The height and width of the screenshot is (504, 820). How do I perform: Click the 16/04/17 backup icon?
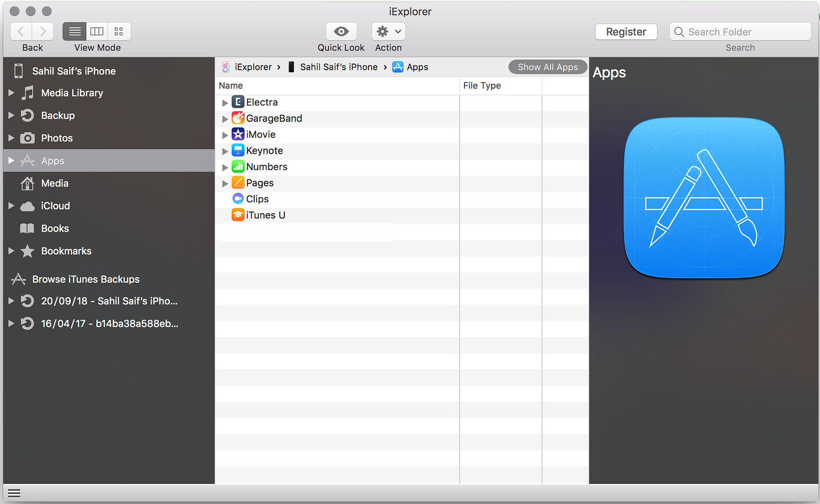pos(28,323)
